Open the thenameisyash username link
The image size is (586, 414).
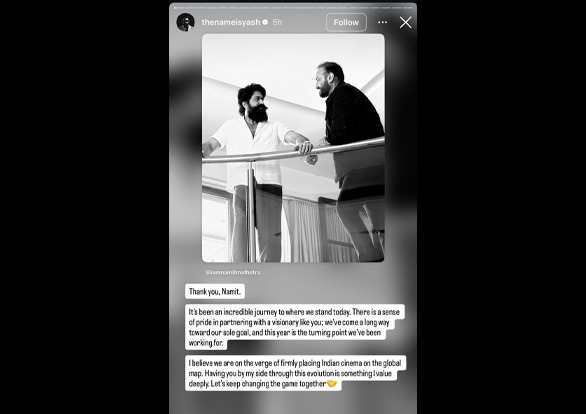click(x=231, y=22)
